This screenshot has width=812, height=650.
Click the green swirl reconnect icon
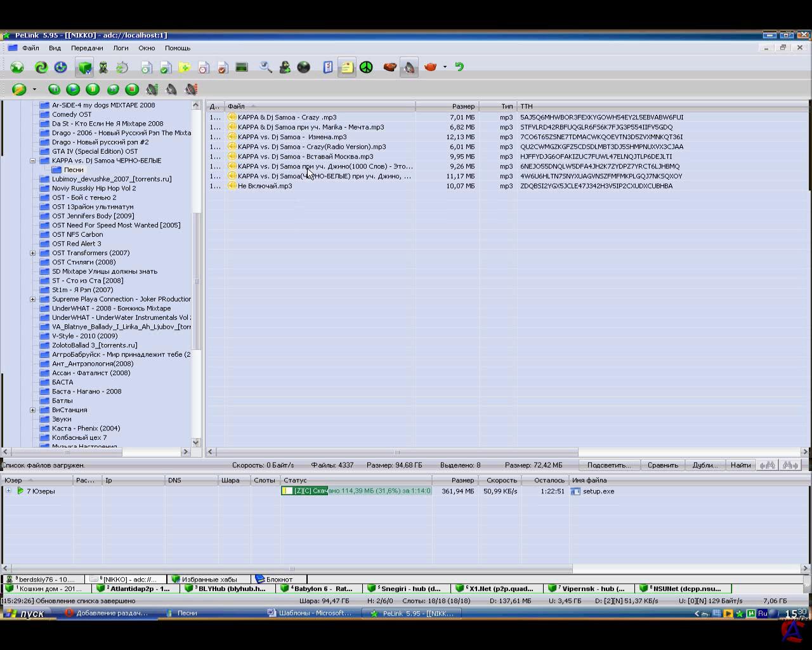(41, 67)
